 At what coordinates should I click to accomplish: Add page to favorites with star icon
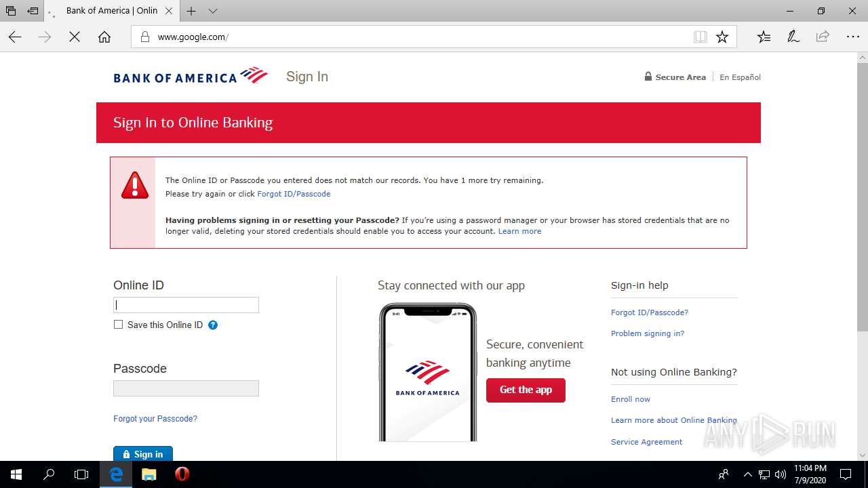[x=722, y=37]
